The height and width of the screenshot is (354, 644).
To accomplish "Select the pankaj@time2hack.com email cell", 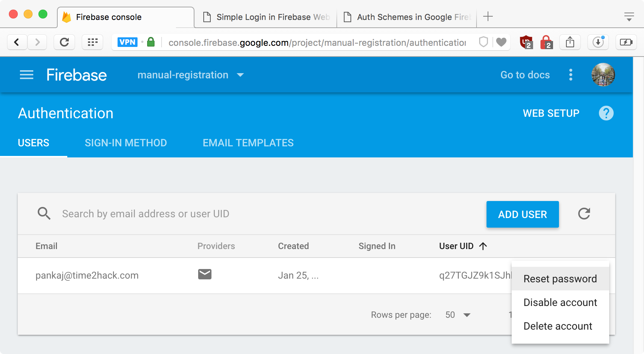I will click(x=87, y=275).
